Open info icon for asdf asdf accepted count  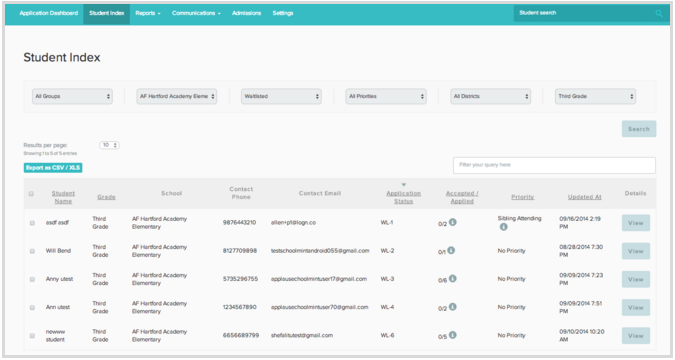[x=452, y=222]
